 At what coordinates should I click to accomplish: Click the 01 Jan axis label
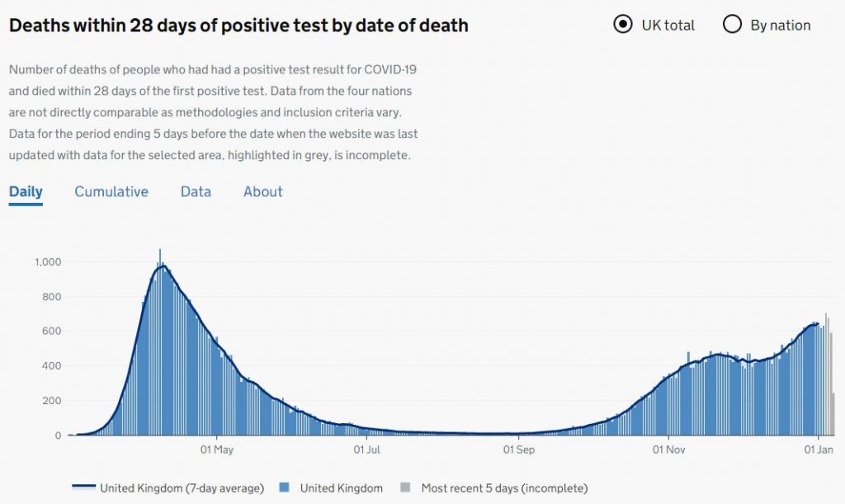pyautogui.click(x=818, y=450)
